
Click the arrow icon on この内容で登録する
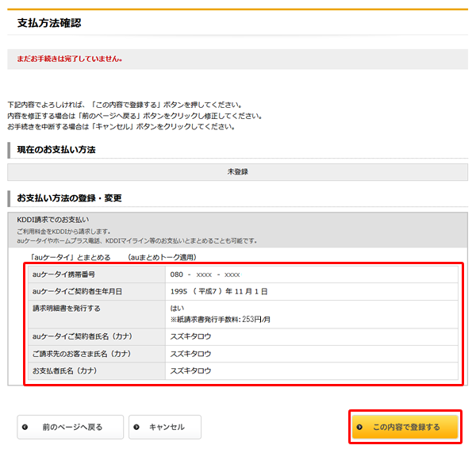(x=359, y=427)
